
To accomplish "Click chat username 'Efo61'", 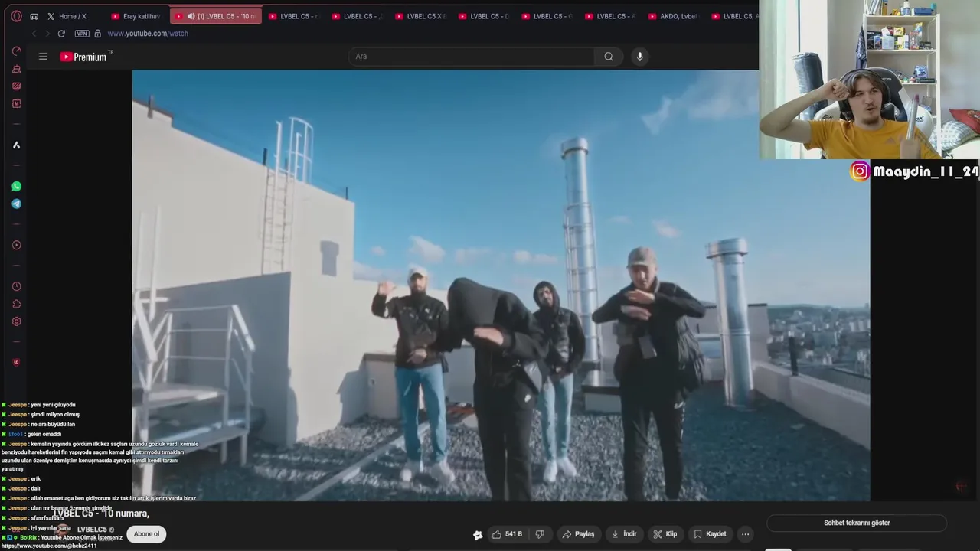I will [x=15, y=435].
